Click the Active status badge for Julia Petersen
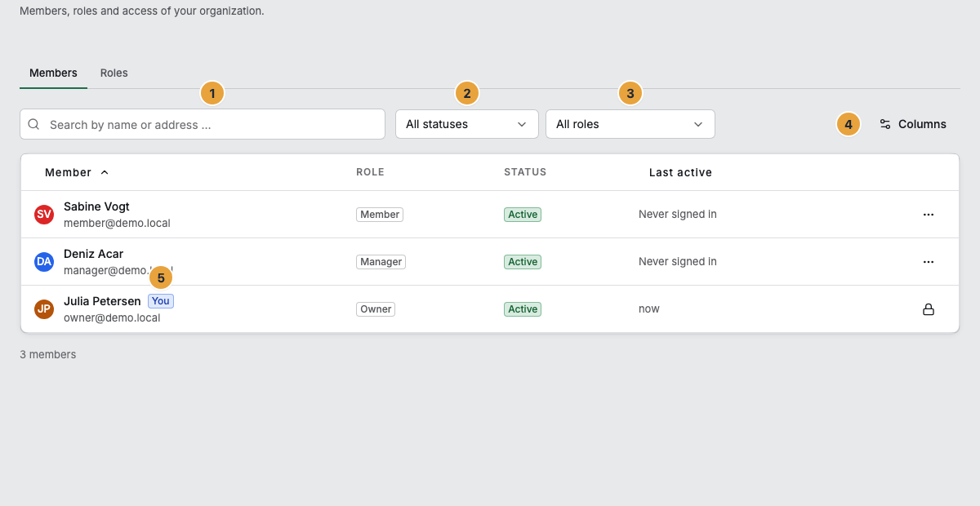Image resolution: width=980 pixels, height=506 pixels. click(x=523, y=309)
